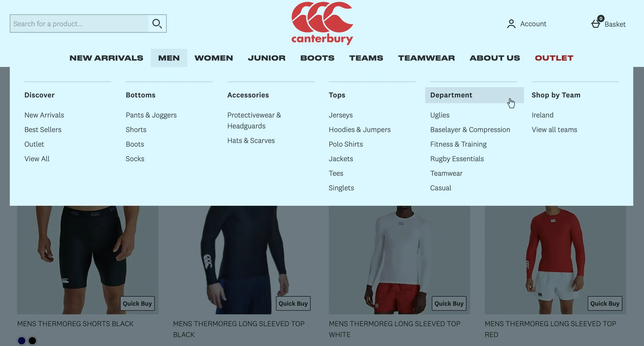Viewport: 644px width, 346px height.
Task: Open Protectivewear & Headguards
Action: [x=254, y=120]
